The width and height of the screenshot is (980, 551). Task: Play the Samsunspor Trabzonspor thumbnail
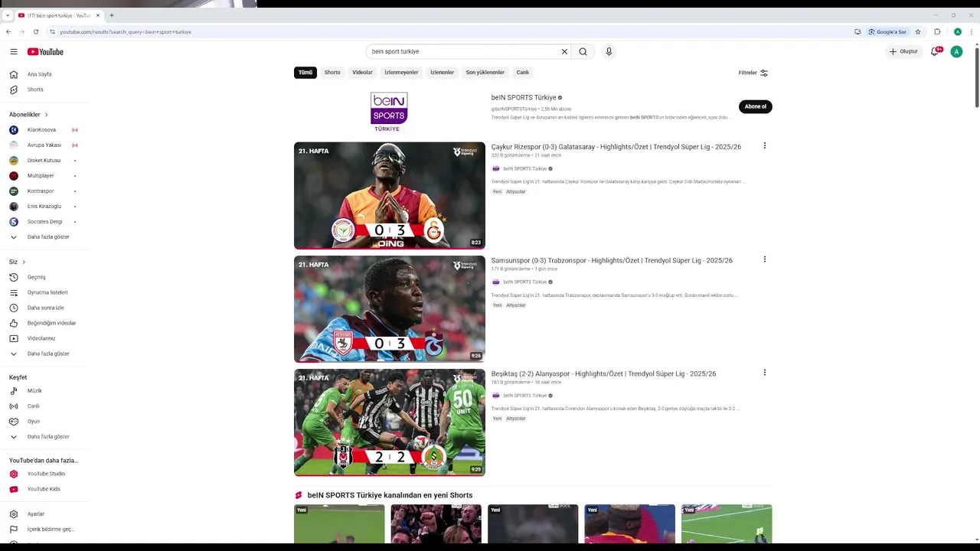tap(390, 309)
